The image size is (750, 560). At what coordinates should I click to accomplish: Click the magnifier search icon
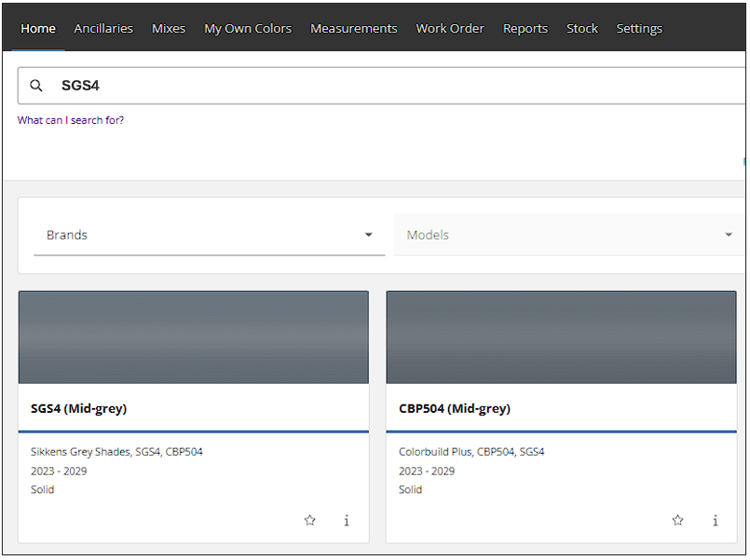point(36,86)
